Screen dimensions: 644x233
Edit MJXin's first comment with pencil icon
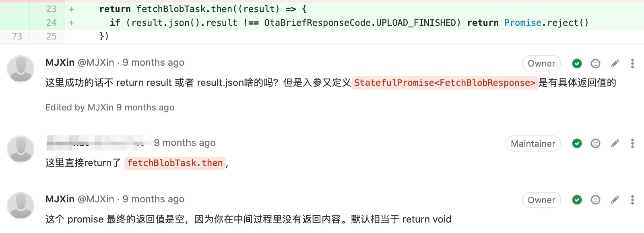(615, 63)
